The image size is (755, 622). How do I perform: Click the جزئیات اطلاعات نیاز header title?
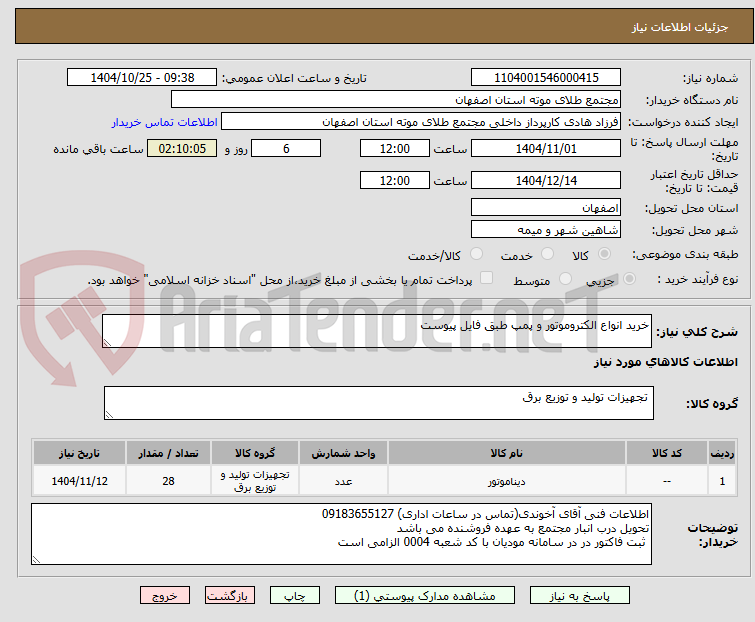(680, 27)
